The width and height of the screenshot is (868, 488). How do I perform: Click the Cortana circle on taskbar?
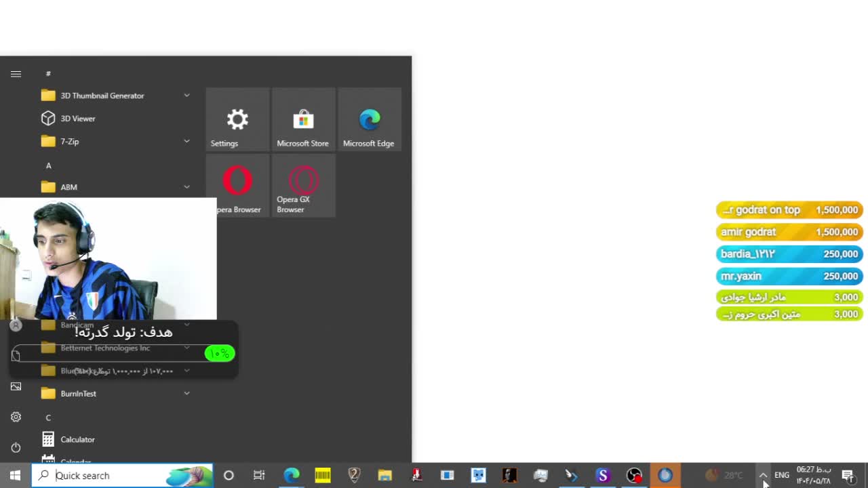(x=229, y=475)
